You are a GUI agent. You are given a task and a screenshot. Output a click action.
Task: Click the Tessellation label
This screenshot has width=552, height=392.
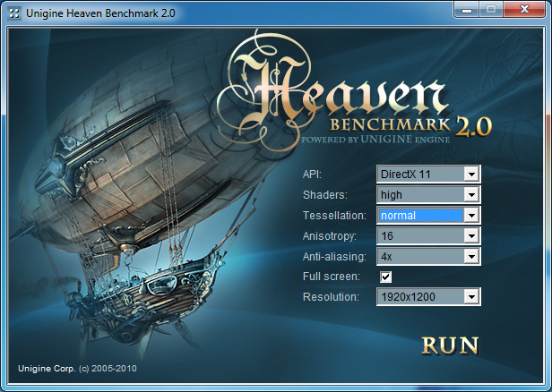click(334, 215)
